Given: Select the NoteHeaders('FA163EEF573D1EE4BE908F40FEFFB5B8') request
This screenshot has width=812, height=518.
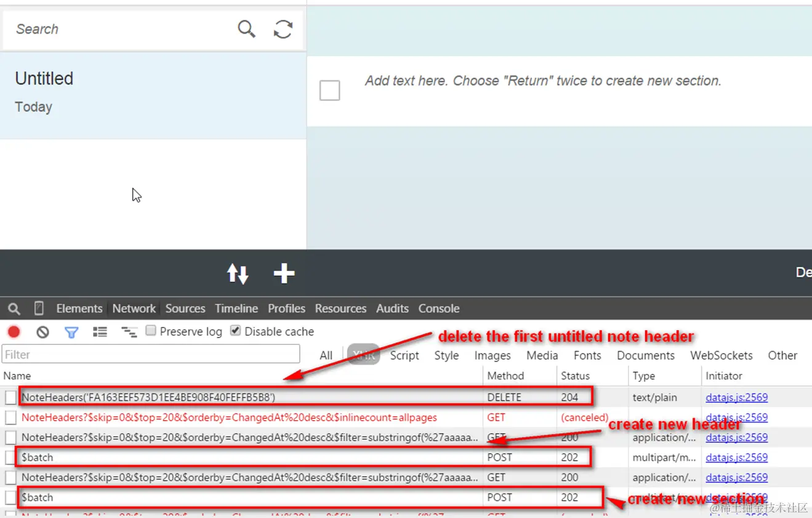Looking at the screenshot, I should [148, 398].
